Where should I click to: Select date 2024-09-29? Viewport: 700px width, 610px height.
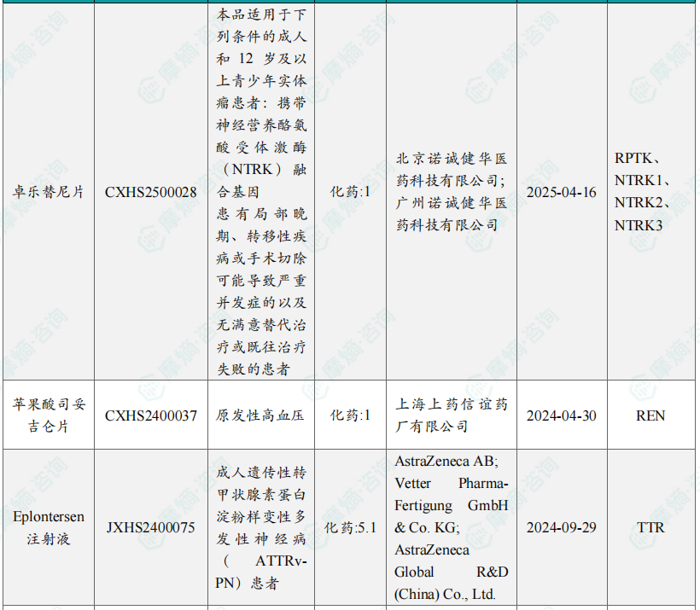point(562,528)
